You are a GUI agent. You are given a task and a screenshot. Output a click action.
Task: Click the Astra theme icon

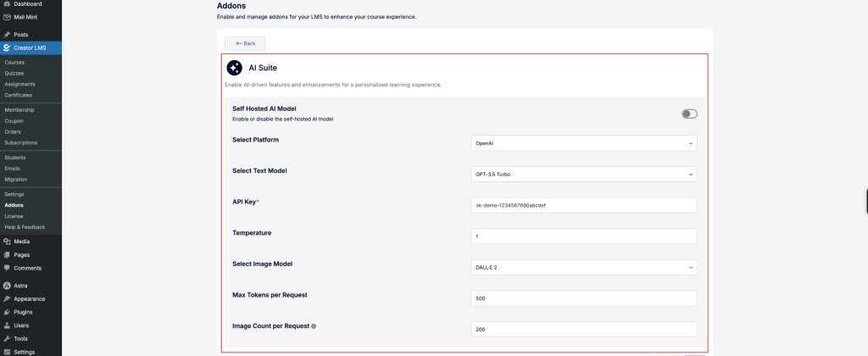click(7, 286)
